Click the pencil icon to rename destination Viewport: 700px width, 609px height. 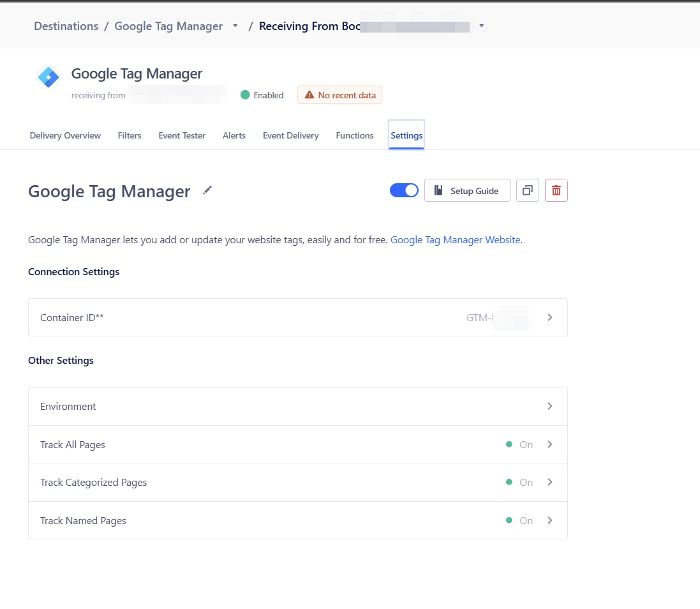tap(207, 191)
